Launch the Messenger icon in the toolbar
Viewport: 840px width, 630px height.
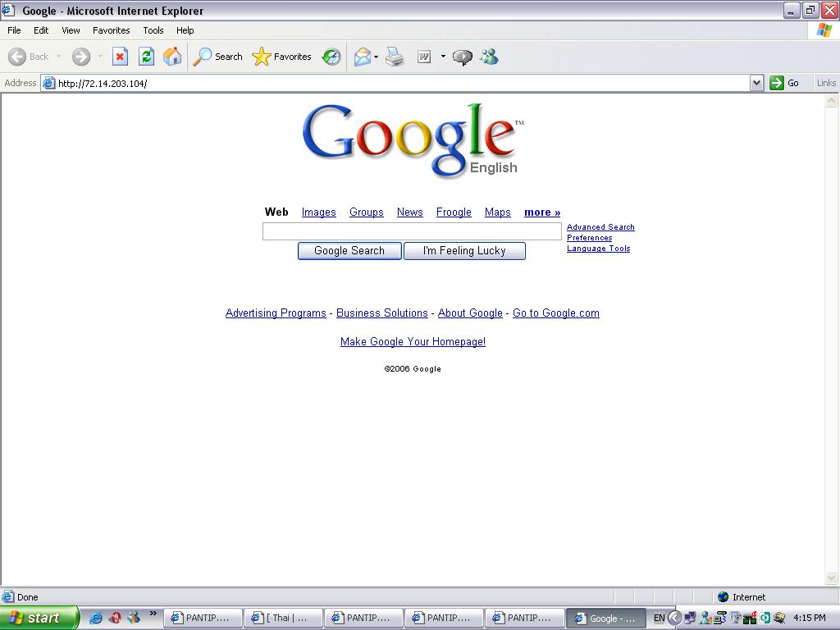click(490, 57)
